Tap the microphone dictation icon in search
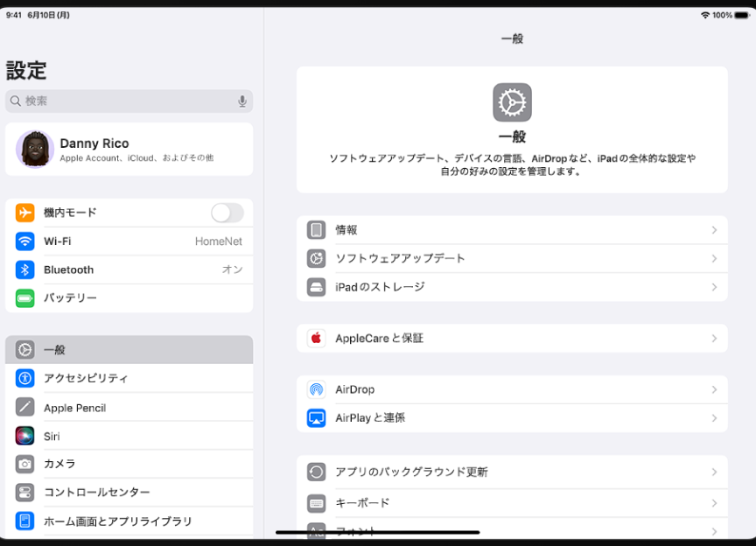The image size is (756, 546). click(242, 101)
